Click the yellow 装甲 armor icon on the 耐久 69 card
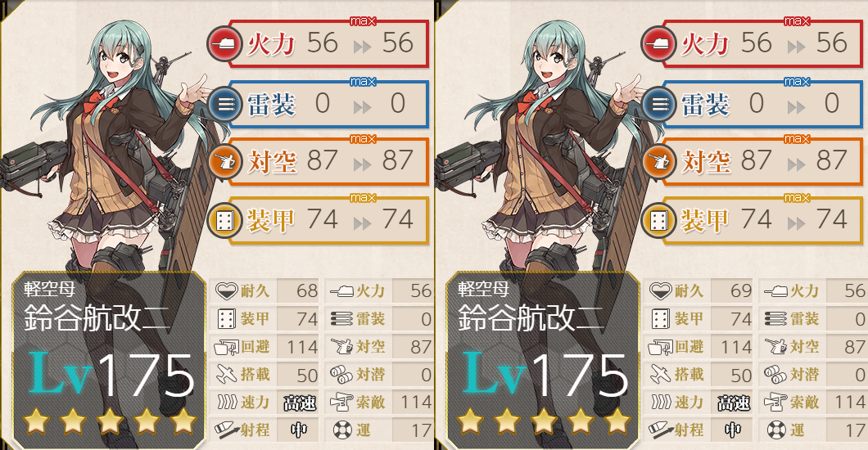This screenshot has width=868, height=450. pos(658,221)
